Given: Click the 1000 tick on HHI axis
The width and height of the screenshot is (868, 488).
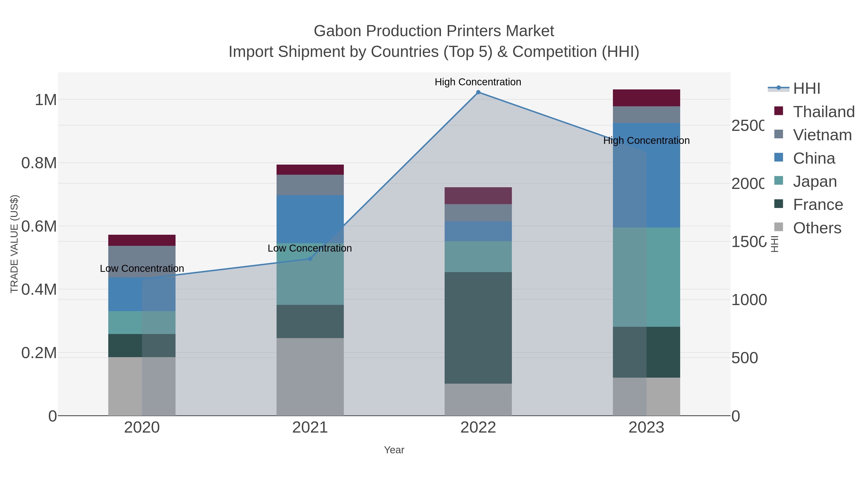Looking at the screenshot, I should tap(749, 300).
